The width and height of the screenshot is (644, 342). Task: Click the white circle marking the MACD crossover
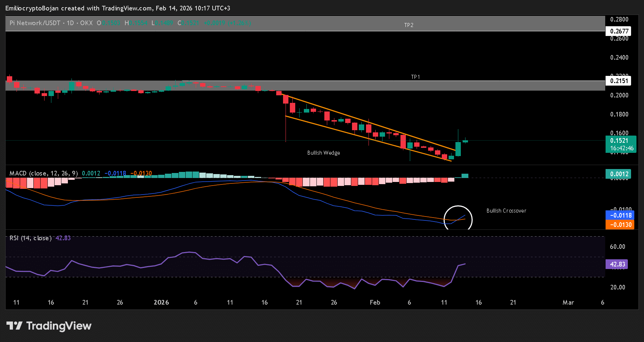tap(458, 206)
